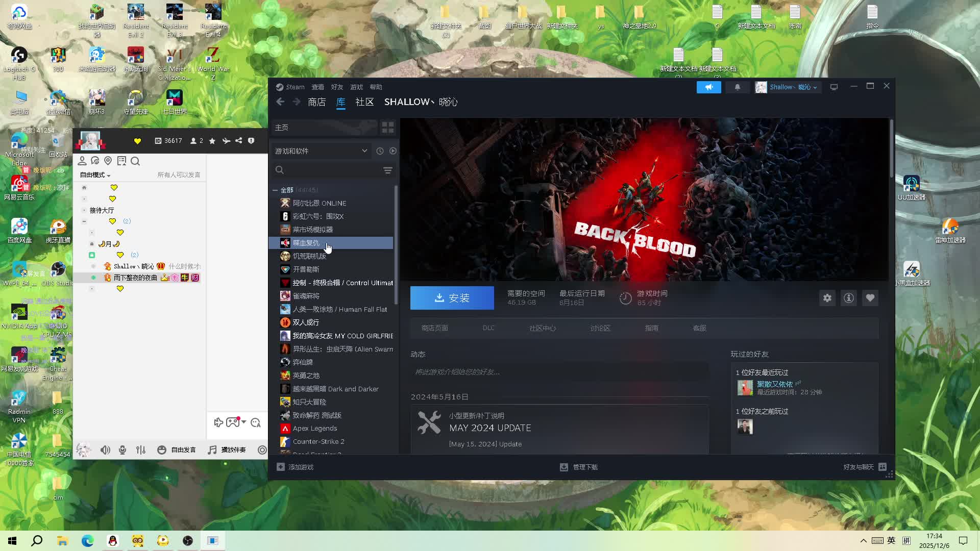Image resolution: width=980 pixels, height=551 pixels.
Task: Click the friends and chat icon
Action: click(x=883, y=467)
